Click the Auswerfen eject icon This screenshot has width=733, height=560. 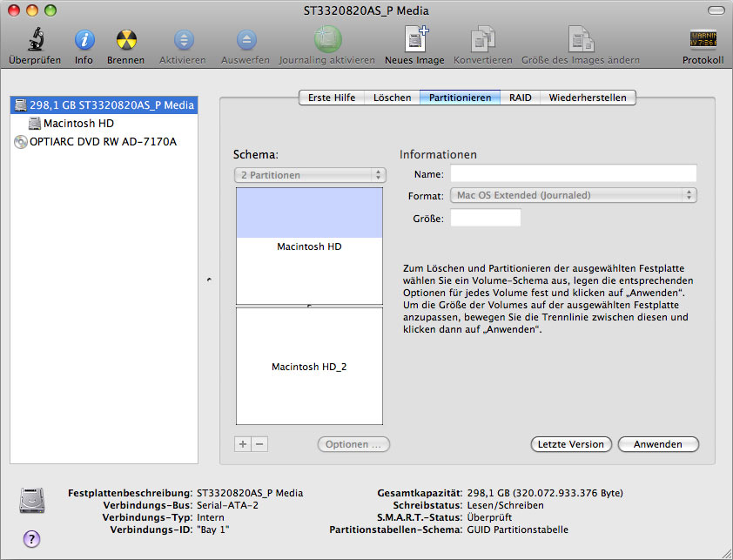(x=246, y=40)
